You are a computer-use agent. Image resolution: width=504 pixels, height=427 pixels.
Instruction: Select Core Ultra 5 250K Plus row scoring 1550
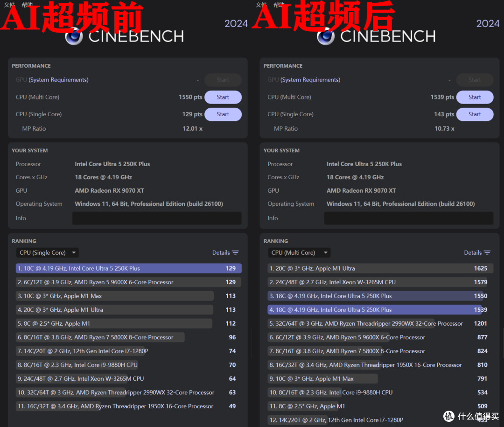(x=381, y=296)
